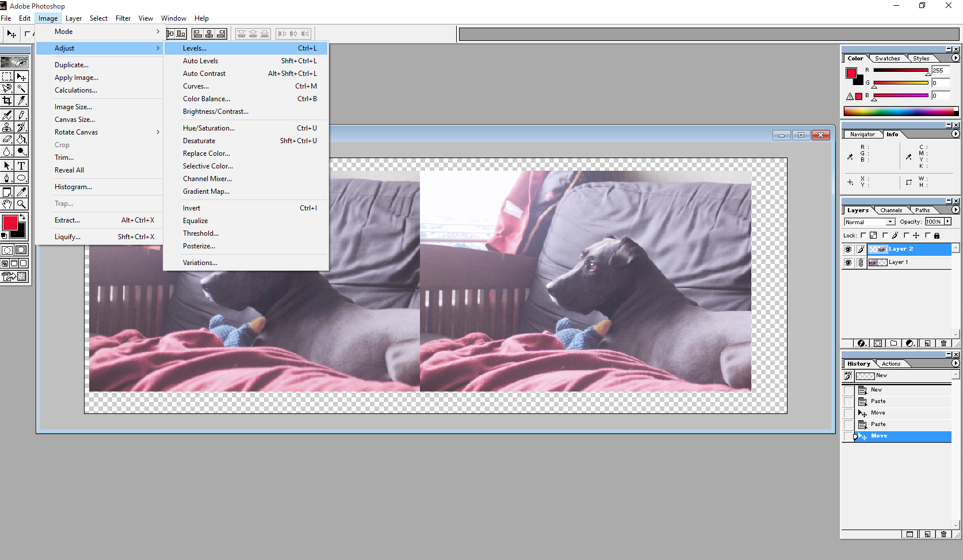Open the blend mode Normal dropdown

[869, 222]
